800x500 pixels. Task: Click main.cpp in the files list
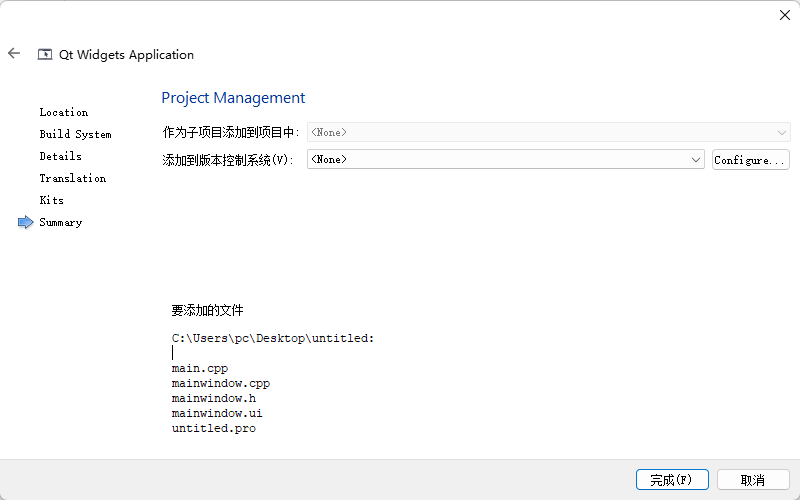[200, 368]
